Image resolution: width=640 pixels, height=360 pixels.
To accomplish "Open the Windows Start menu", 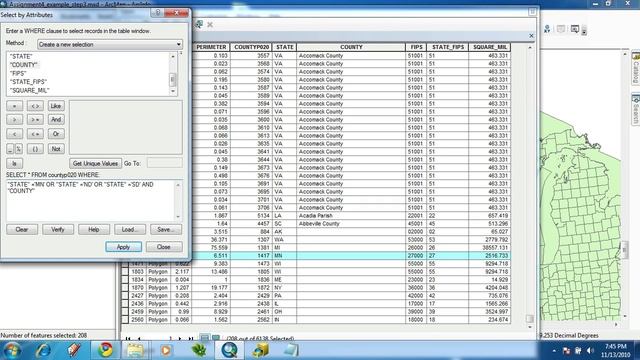I will pyautogui.click(x=13, y=350).
